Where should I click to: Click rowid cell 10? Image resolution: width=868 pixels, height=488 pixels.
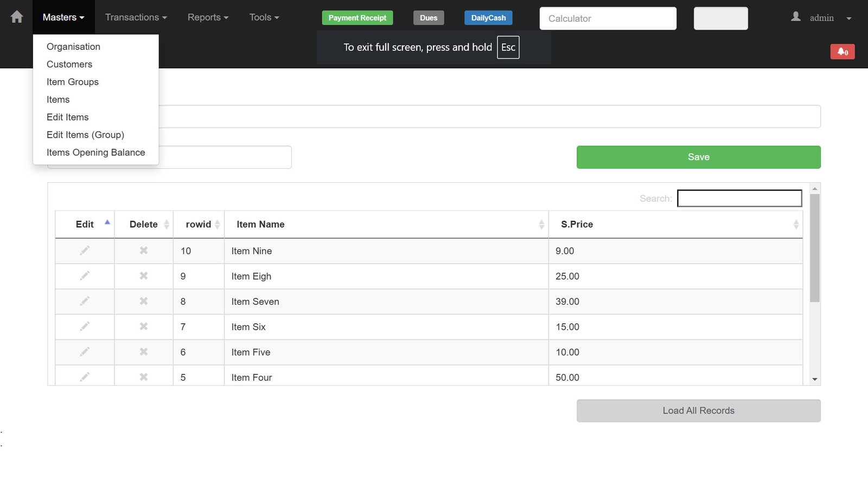point(199,251)
